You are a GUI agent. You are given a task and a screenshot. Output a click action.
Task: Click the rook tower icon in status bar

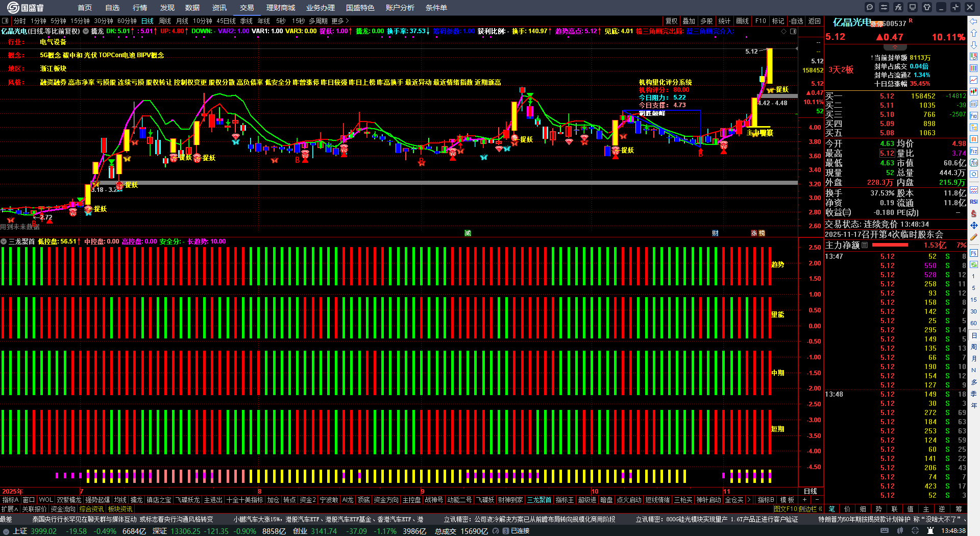(931, 531)
